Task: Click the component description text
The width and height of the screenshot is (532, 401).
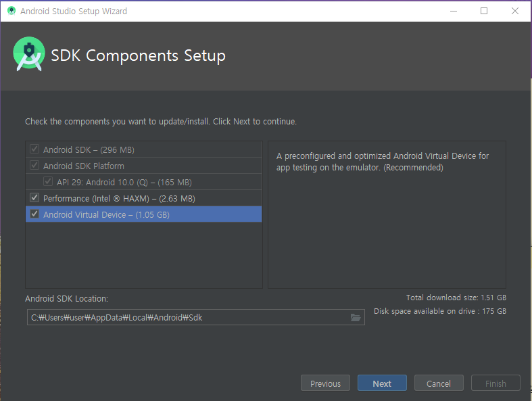Action: [x=383, y=162]
